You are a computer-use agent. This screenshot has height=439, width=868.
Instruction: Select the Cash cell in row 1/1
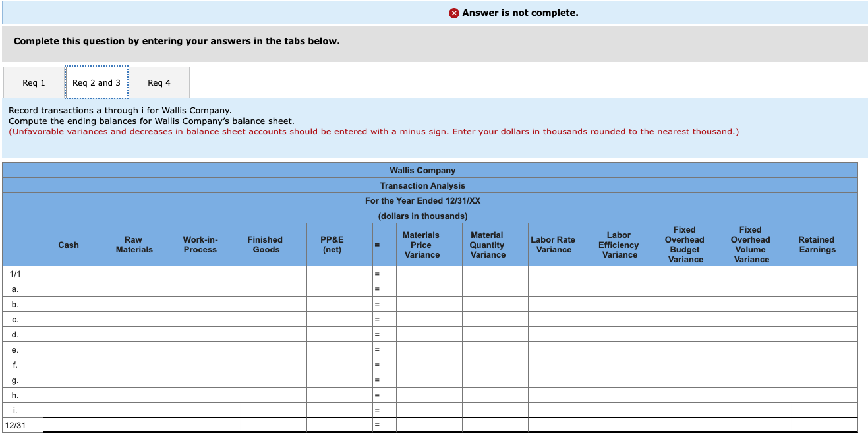(76, 274)
